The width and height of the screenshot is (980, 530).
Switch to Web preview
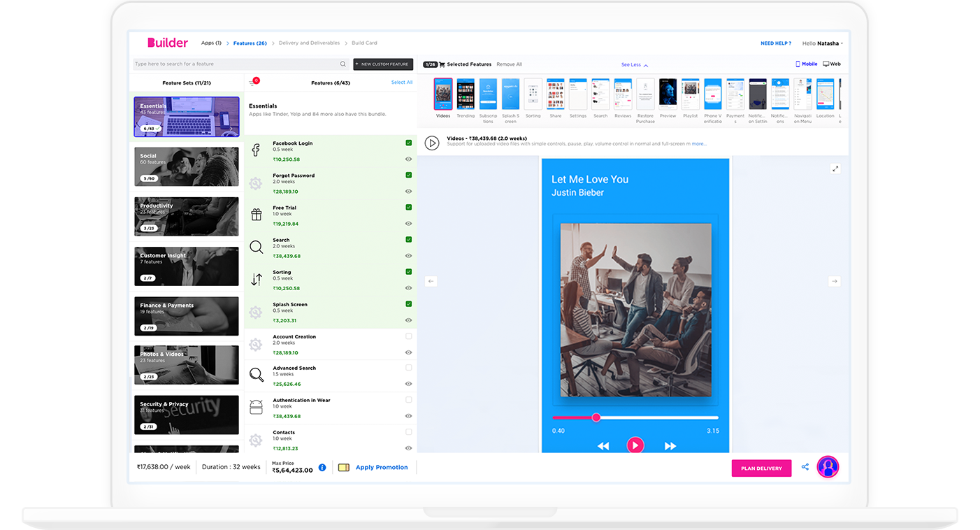coord(832,64)
